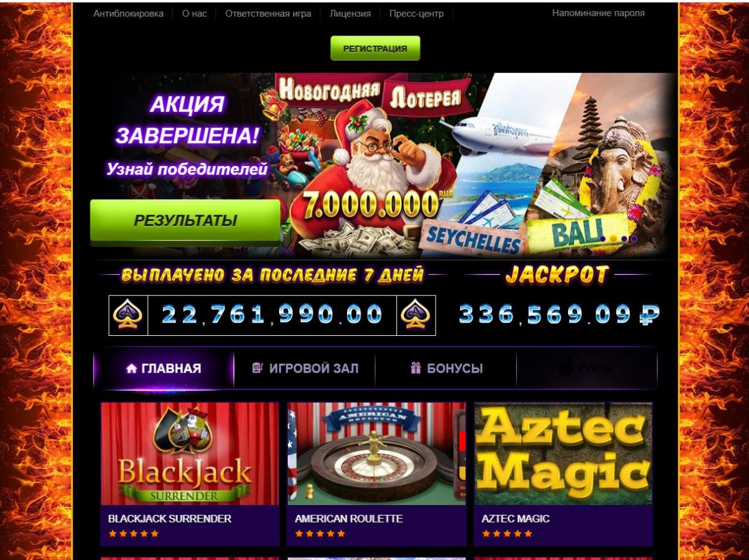Click the Напоминание пароля link
This screenshot has width=749, height=560.
599,12
